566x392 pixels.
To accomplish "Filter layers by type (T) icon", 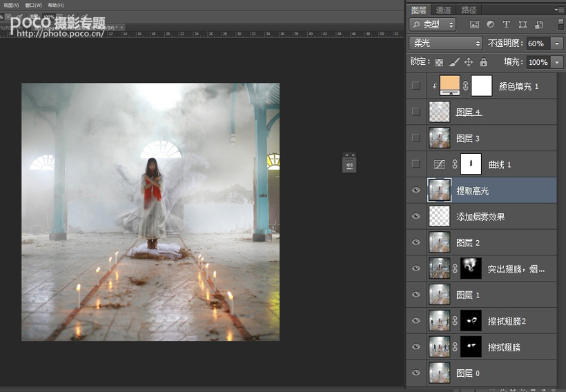I will point(506,24).
